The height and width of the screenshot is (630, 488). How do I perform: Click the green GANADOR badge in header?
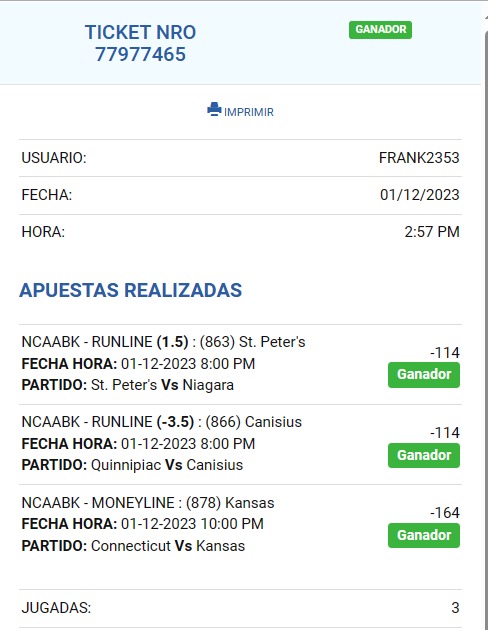click(380, 30)
